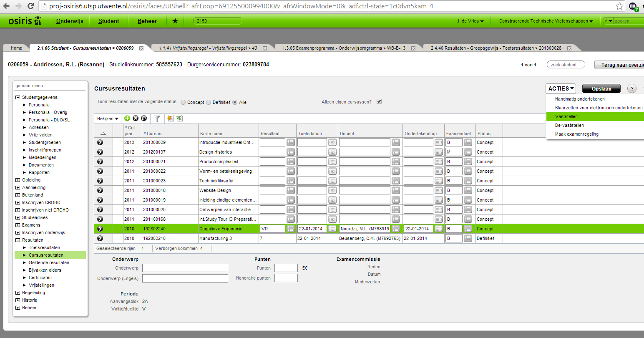Image resolution: width=644 pixels, height=338 pixels.
Task: Close the Vrijstellingsregel tab with X
Action: (x=264, y=48)
